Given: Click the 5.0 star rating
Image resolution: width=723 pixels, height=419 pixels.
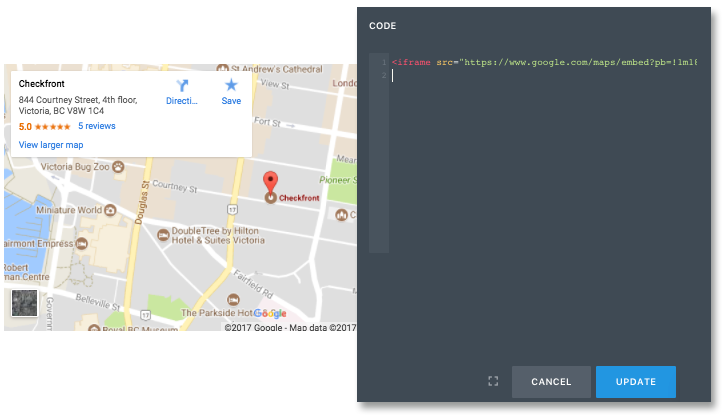Looking at the screenshot, I should tap(44, 126).
